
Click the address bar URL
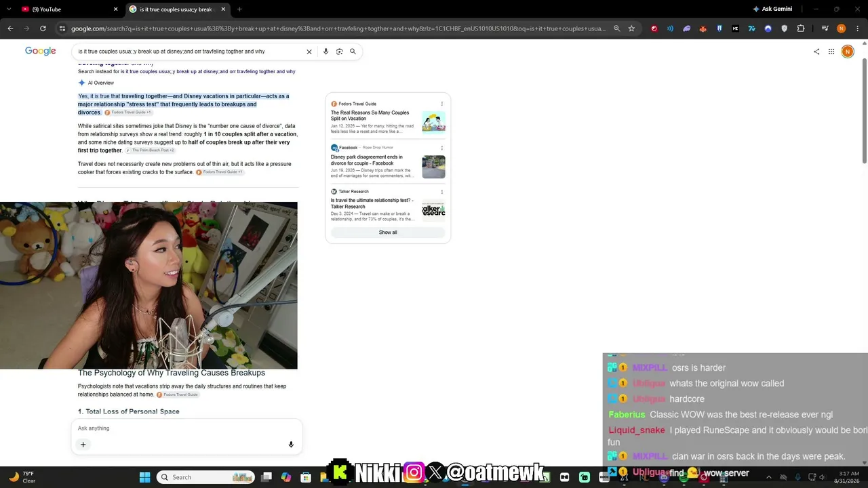[x=338, y=28]
